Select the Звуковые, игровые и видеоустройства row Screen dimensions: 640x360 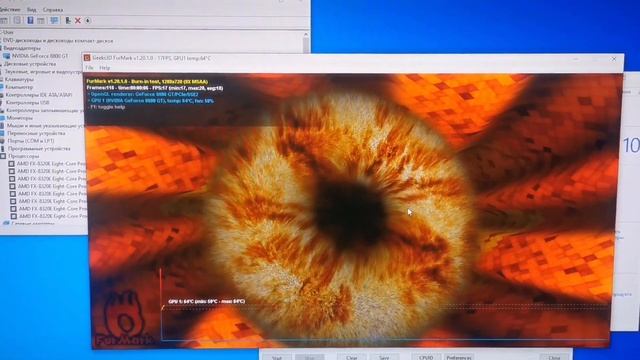pyautogui.click(x=43, y=71)
